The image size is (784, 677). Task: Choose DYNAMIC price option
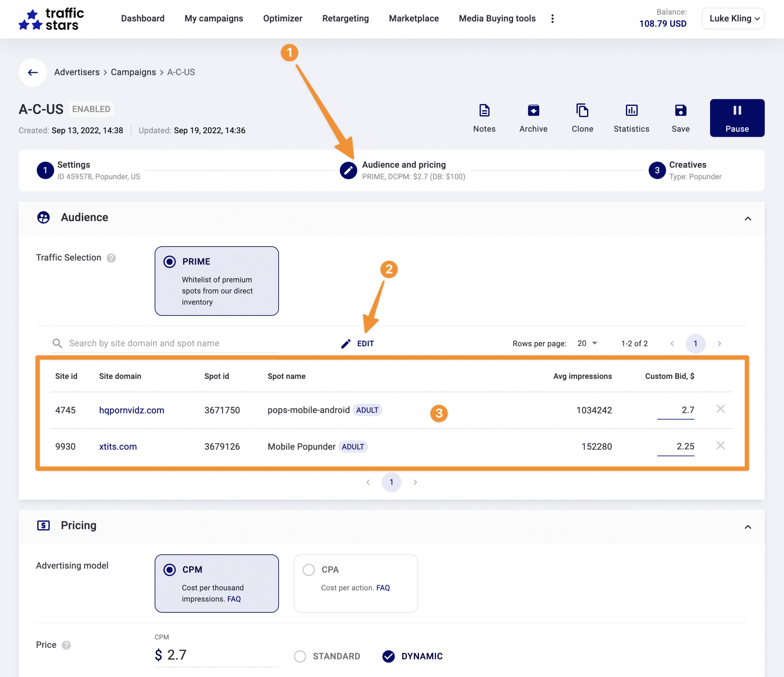click(389, 656)
